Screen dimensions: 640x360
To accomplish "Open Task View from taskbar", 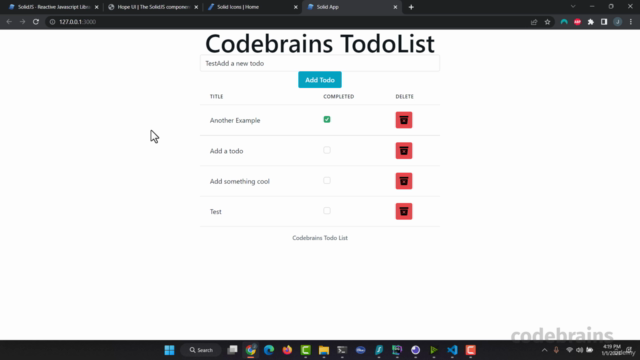I will coord(232,350).
